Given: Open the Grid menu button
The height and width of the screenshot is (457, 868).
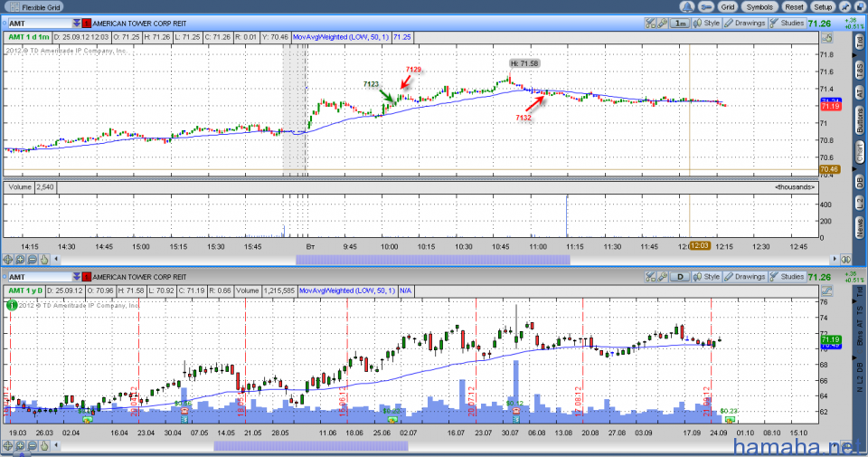Looking at the screenshot, I should point(727,7).
